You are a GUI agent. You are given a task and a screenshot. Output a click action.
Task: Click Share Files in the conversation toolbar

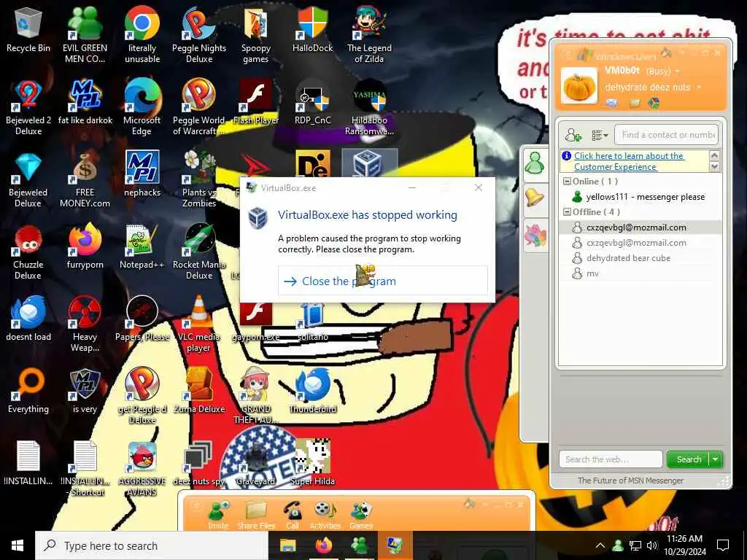(x=256, y=516)
